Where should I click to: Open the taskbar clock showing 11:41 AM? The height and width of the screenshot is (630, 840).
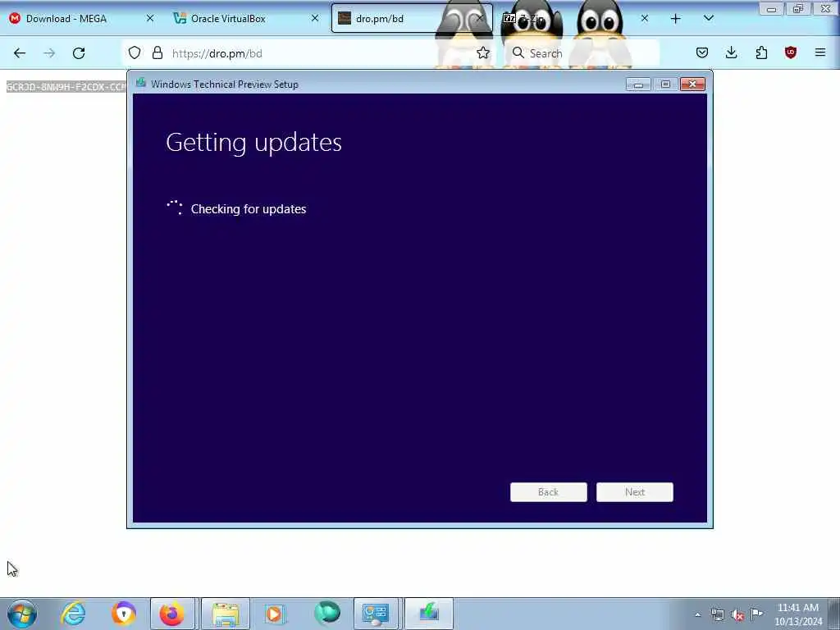[797, 614]
